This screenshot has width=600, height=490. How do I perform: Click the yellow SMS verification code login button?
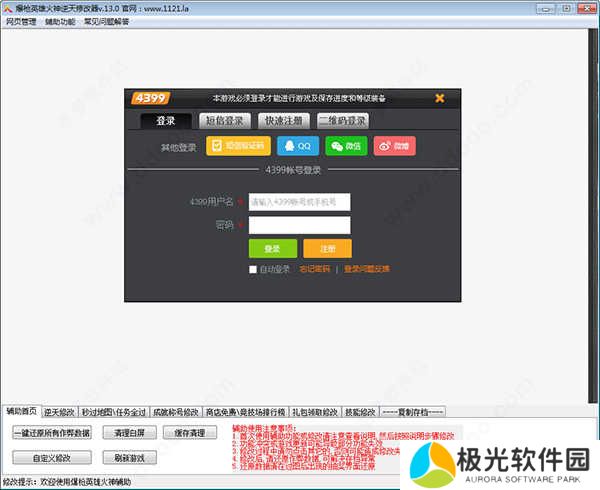(x=238, y=146)
